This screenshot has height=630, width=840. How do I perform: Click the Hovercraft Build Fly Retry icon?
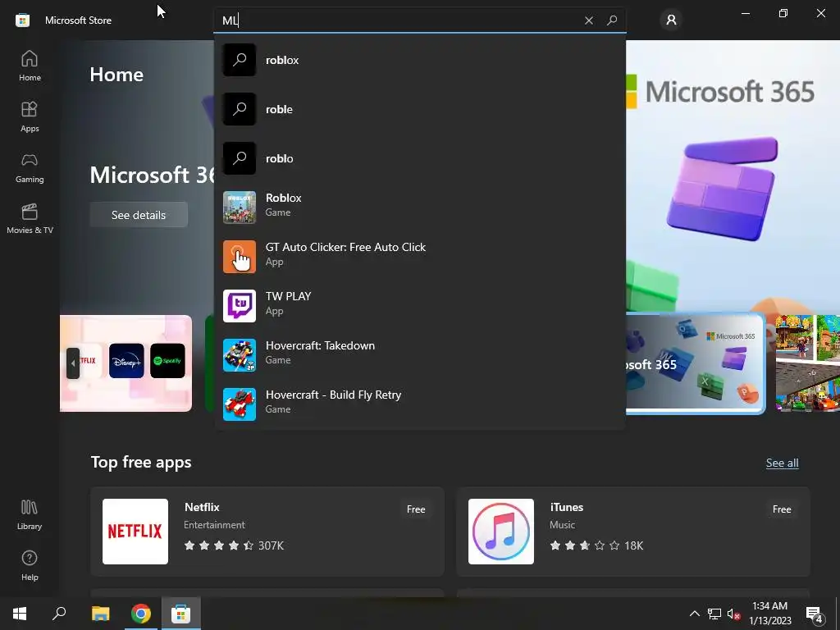click(240, 404)
